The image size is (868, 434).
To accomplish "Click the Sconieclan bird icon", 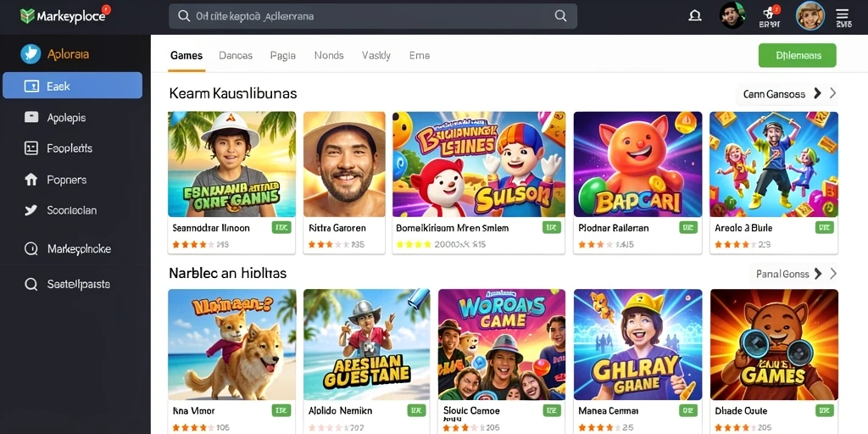I will [31, 210].
